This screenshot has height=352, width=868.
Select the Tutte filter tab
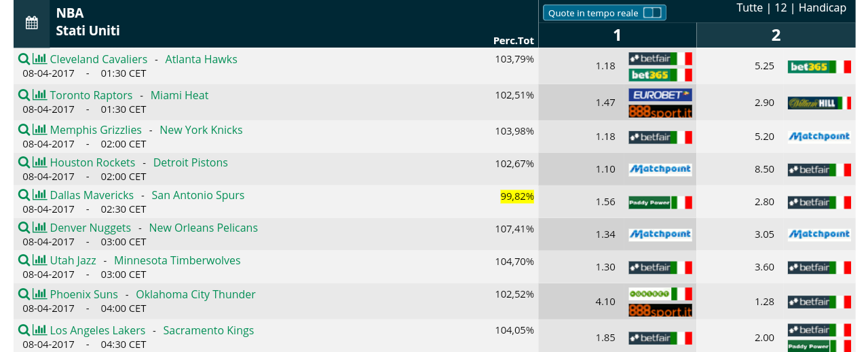[750, 8]
